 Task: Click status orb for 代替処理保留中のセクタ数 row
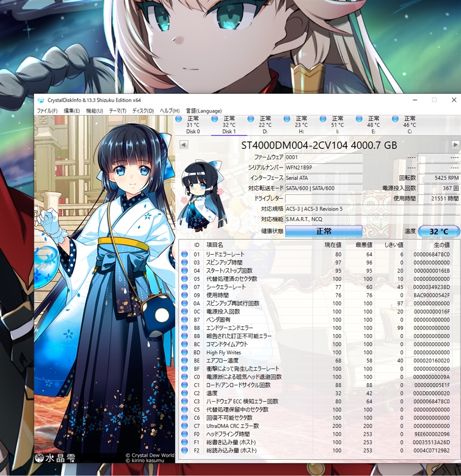184,410
